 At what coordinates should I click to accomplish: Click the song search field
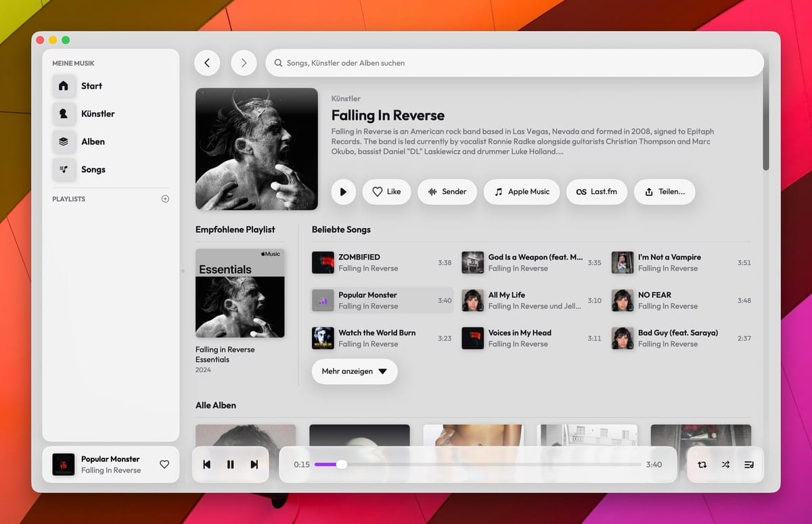click(514, 63)
